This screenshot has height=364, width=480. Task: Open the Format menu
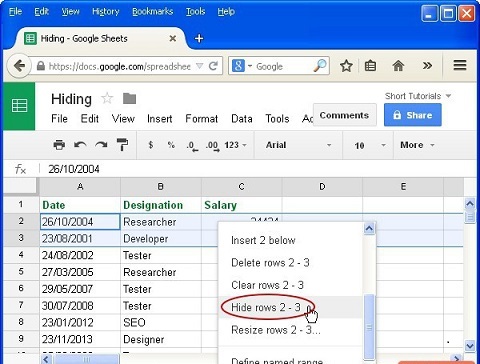pyautogui.click(x=201, y=119)
